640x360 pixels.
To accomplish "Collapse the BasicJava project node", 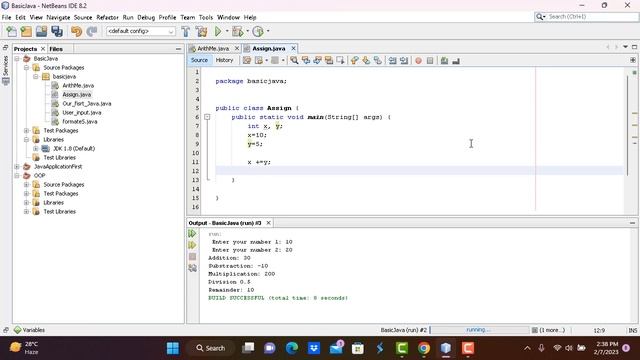I will [17, 59].
